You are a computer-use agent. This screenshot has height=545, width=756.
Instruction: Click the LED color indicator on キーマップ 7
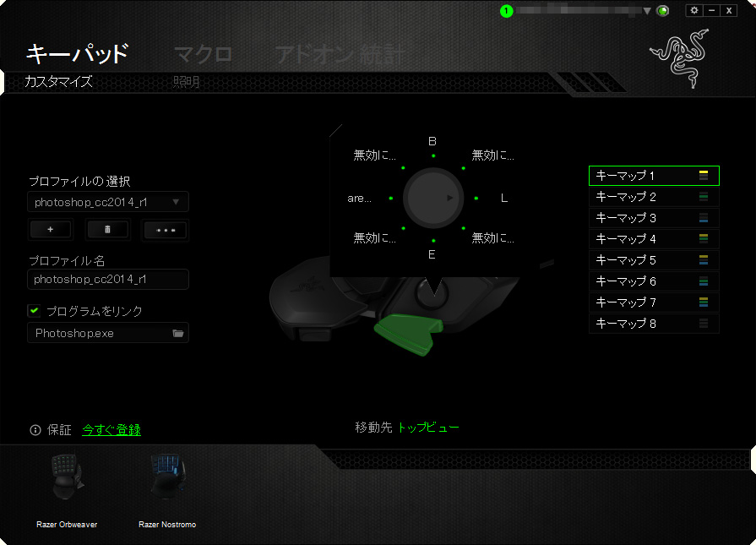704,302
